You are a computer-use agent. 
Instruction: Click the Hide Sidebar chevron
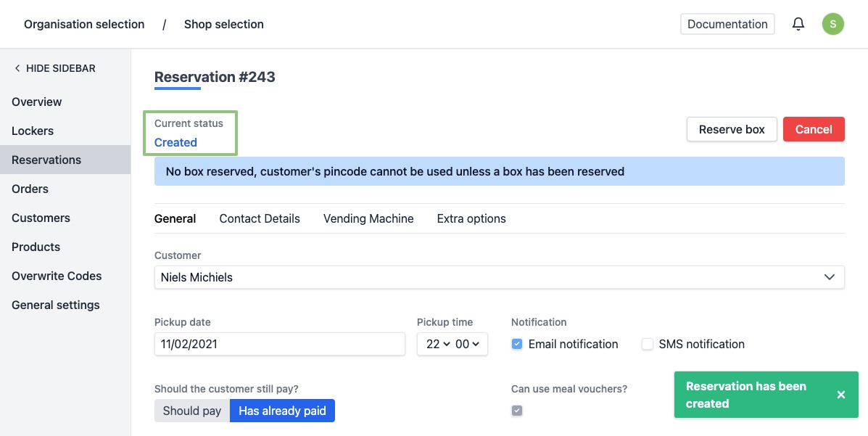17,68
